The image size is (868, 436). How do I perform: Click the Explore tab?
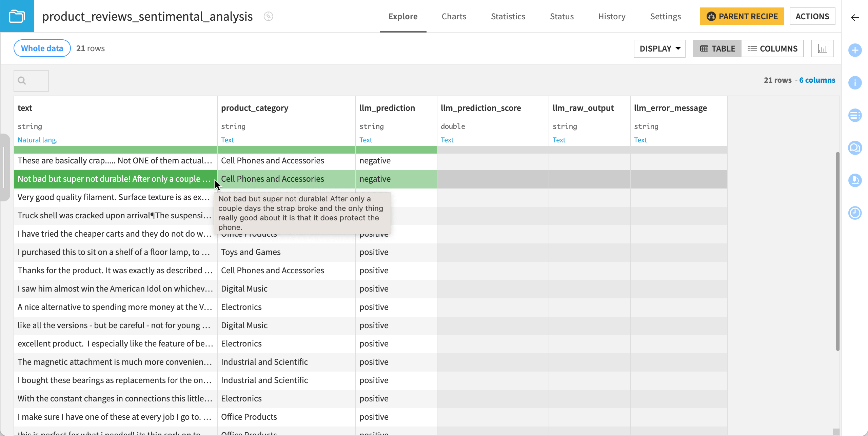pos(402,16)
